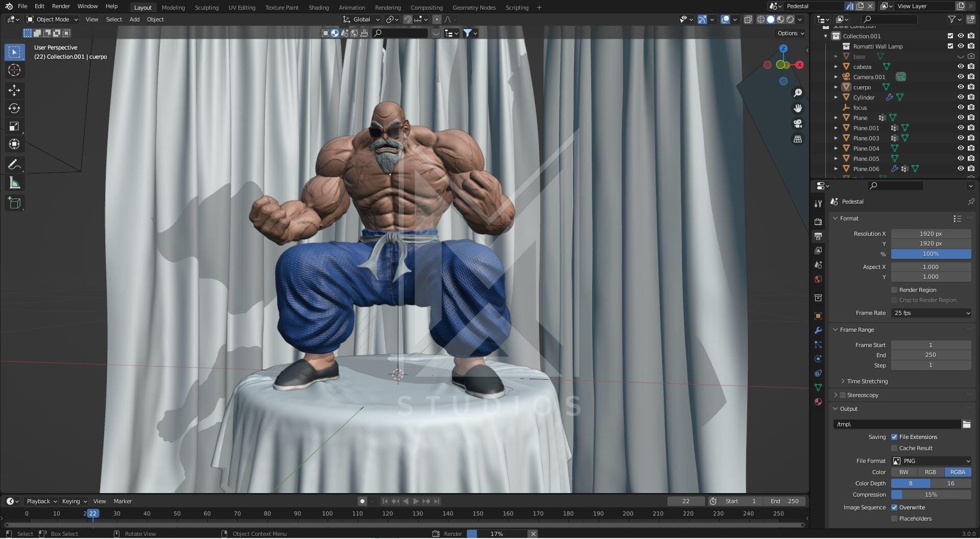This screenshot has height=539, width=980.
Task: Expand the Time Stretching section
Action: coord(867,381)
